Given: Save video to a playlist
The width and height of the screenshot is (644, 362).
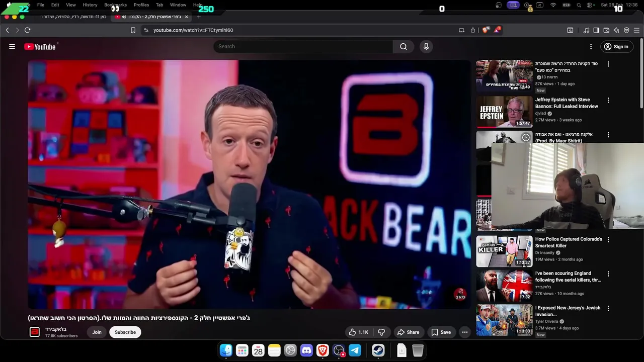Looking at the screenshot, I should pos(441,332).
